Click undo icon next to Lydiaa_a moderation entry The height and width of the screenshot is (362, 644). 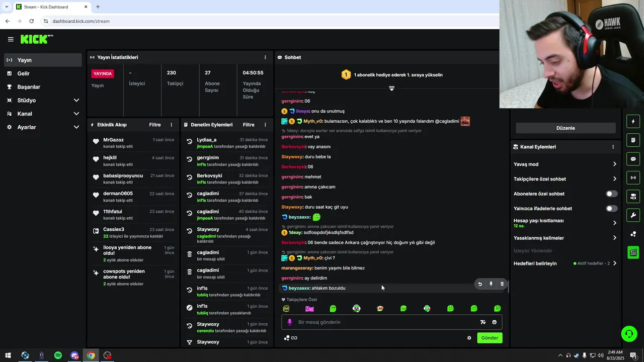pyautogui.click(x=190, y=142)
